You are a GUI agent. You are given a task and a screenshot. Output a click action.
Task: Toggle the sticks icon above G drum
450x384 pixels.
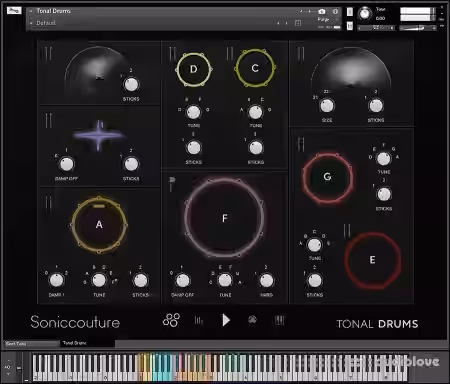tap(301, 144)
